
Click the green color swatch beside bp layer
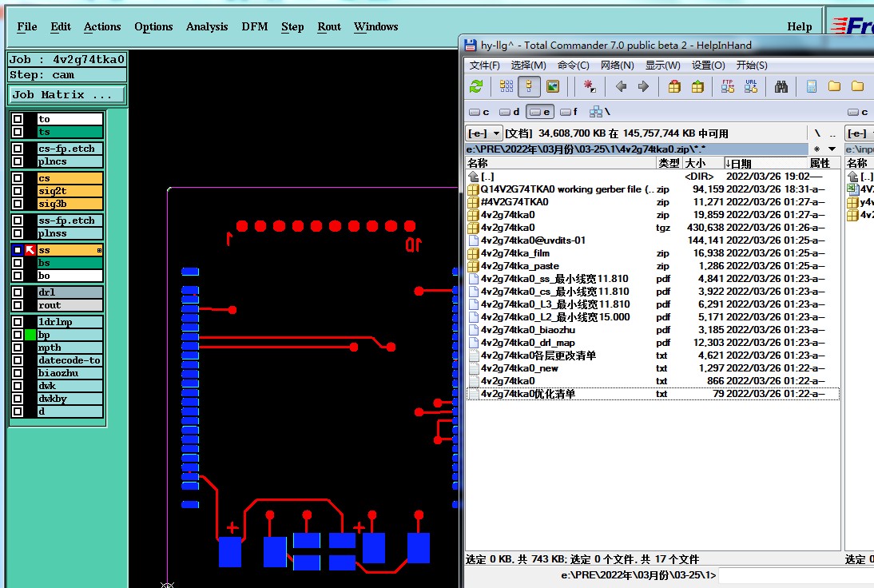(30, 335)
